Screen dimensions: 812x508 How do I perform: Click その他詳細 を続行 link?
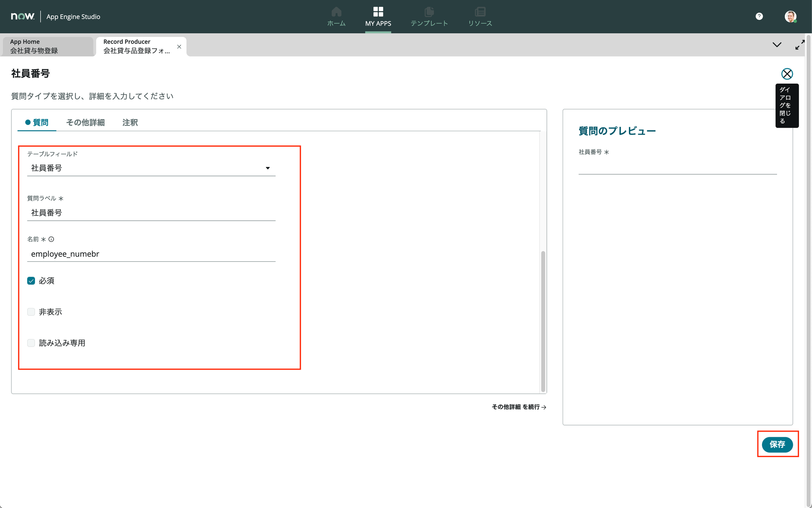click(519, 407)
